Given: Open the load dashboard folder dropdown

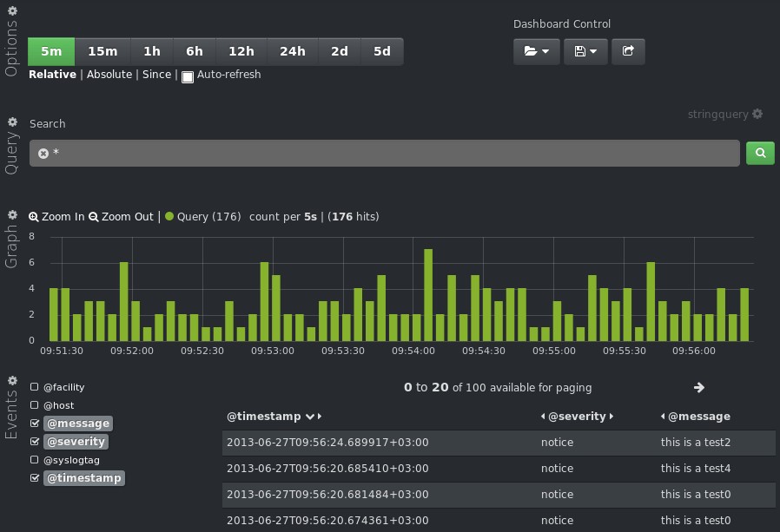Looking at the screenshot, I should click(536, 51).
